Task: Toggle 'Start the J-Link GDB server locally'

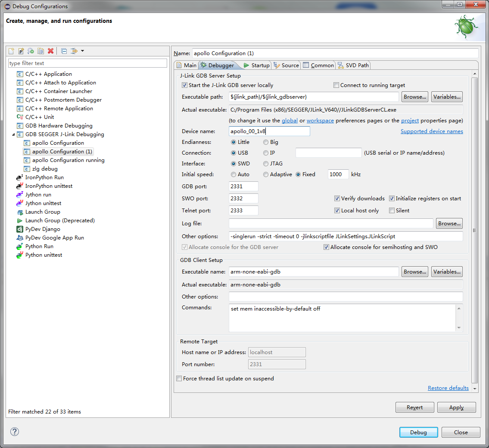Action: [185, 85]
